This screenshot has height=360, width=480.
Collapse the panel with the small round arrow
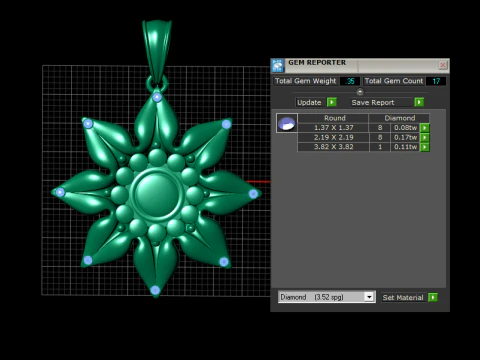(x=360, y=92)
